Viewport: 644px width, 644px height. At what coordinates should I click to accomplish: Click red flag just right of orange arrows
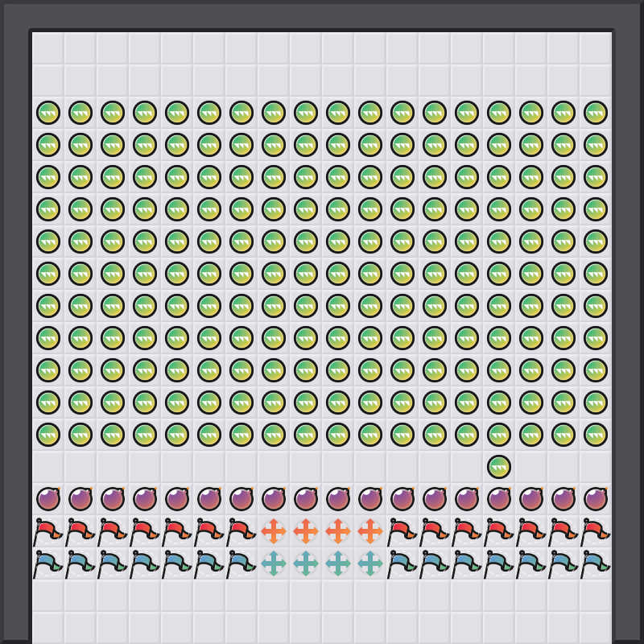tap(402, 531)
